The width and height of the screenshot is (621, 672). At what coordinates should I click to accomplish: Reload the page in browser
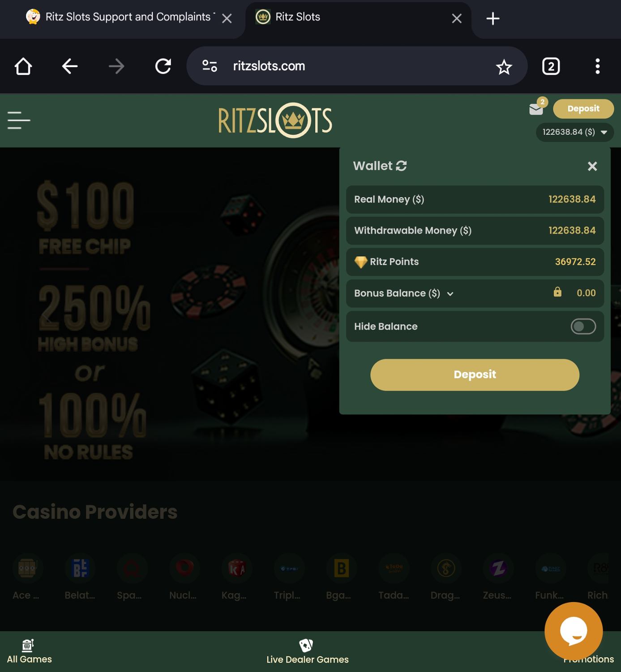(x=163, y=66)
